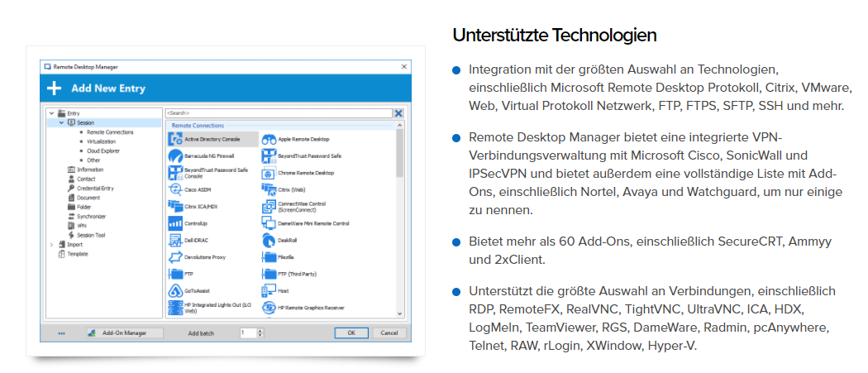Select Document in the entry tree
868x373 pixels.
pos(88,198)
